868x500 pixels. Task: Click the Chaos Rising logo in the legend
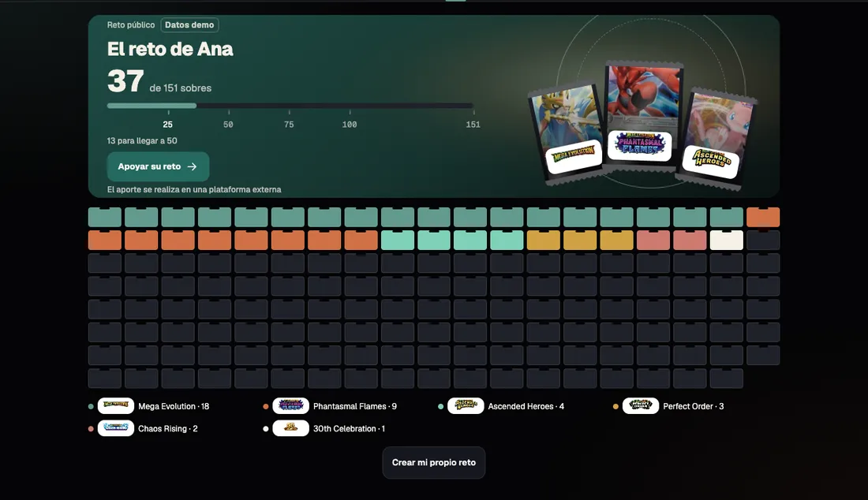click(116, 428)
